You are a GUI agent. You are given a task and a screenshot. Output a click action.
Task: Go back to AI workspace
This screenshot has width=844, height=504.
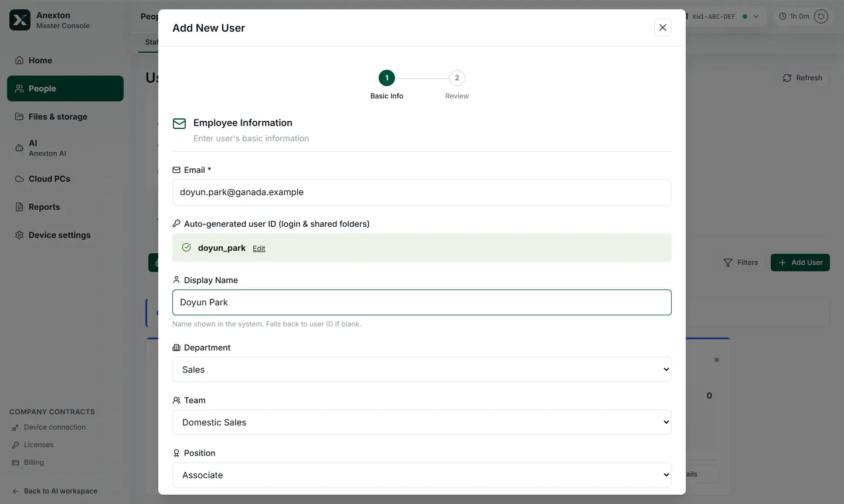[55, 491]
